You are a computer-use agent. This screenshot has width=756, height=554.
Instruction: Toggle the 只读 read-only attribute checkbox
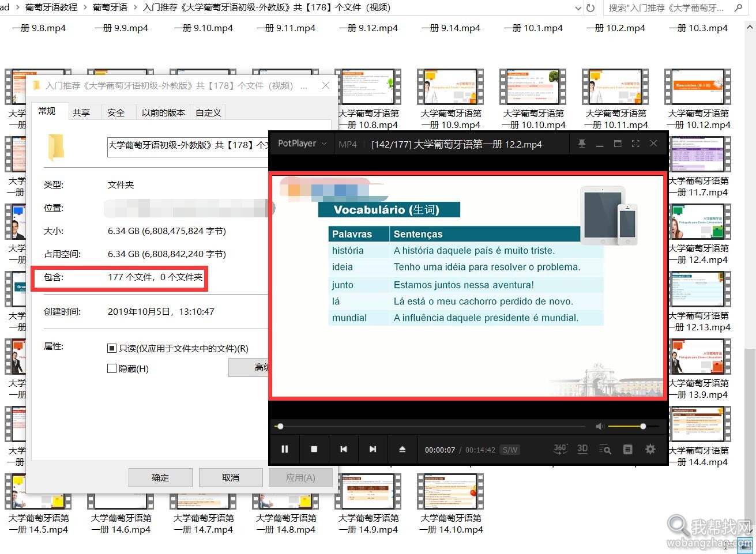tap(112, 347)
